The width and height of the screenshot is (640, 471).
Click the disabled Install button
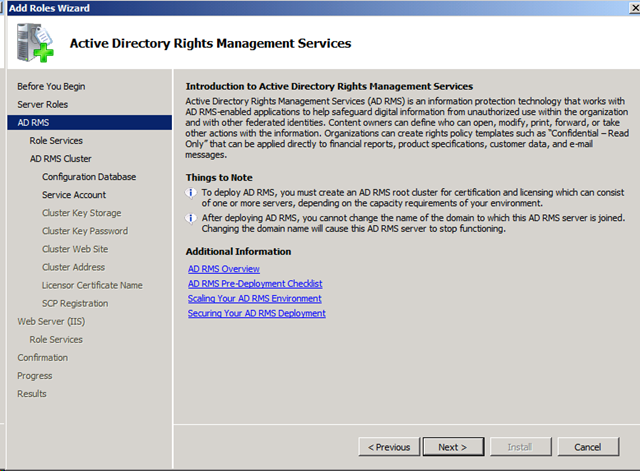tap(520, 447)
